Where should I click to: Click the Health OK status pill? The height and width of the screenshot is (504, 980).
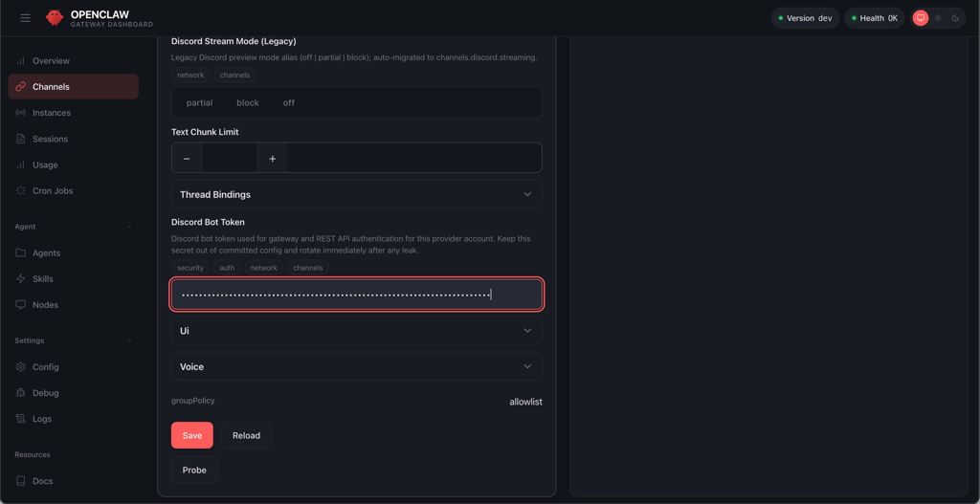[x=875, y=18]
